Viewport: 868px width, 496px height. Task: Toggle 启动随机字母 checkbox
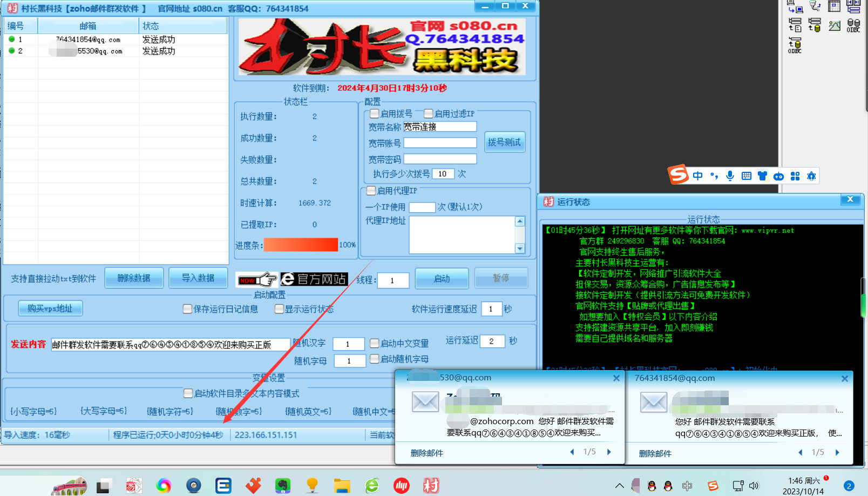tap(374, 359)
